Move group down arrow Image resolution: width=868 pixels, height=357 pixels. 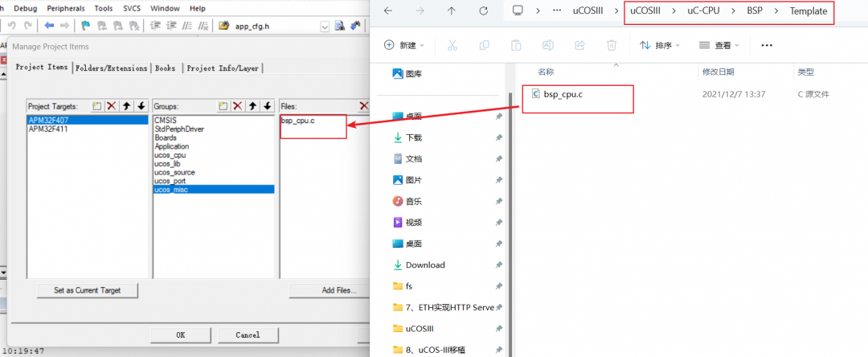268,105
